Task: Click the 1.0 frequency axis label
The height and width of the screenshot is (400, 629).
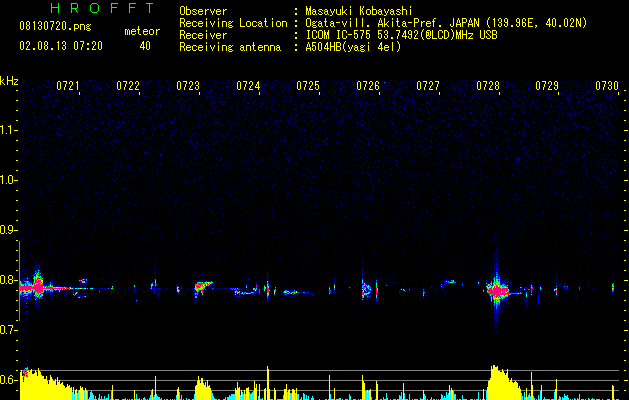Action: click(8, 180)
